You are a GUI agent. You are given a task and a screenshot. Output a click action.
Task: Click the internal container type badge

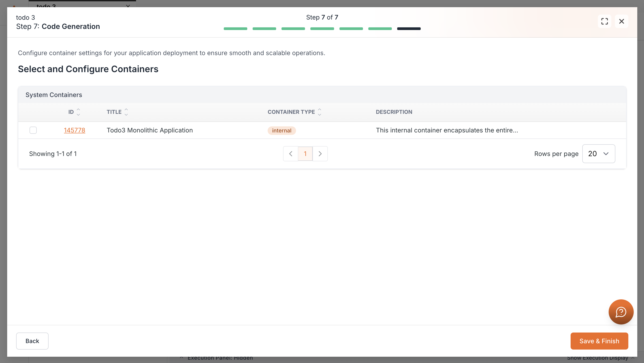281,130
